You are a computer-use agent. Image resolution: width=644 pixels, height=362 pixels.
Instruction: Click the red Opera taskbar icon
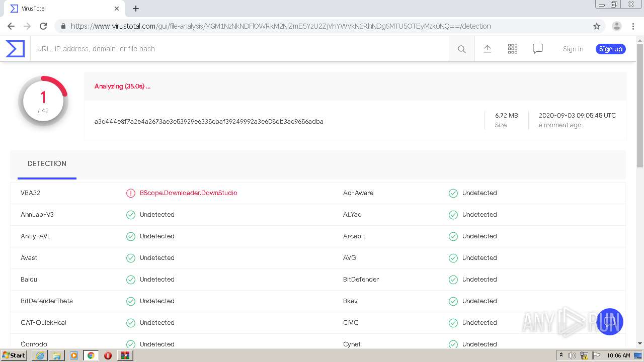coord(108,355)
